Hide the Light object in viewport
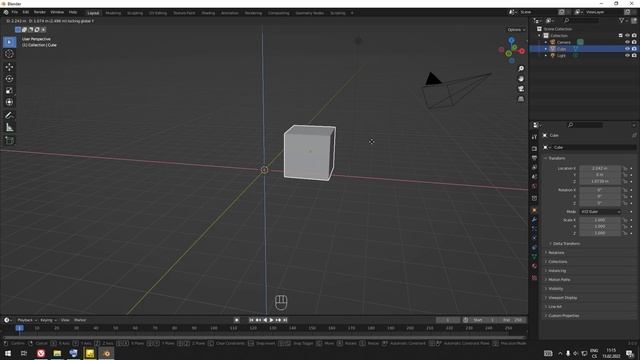This screenshot has width=640, height=360. click(x=627, y=55)
